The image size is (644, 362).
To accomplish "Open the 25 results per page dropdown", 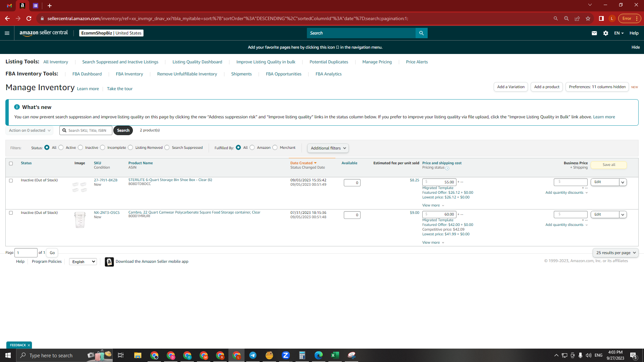I will (x=615, y=253).
